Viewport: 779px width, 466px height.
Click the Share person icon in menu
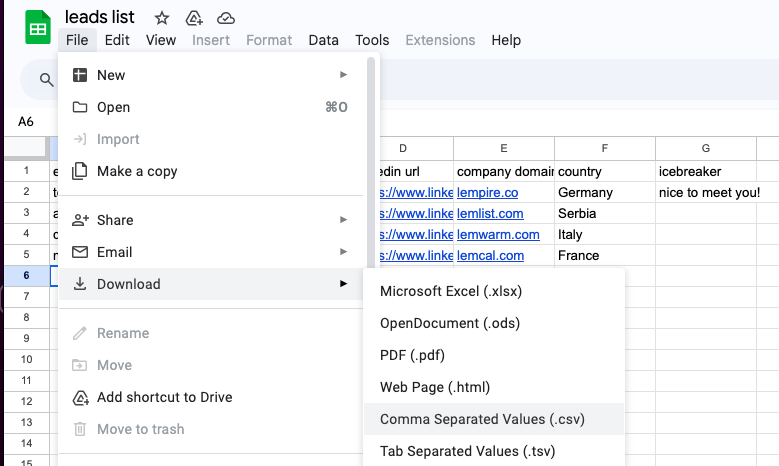click(80, 220)
